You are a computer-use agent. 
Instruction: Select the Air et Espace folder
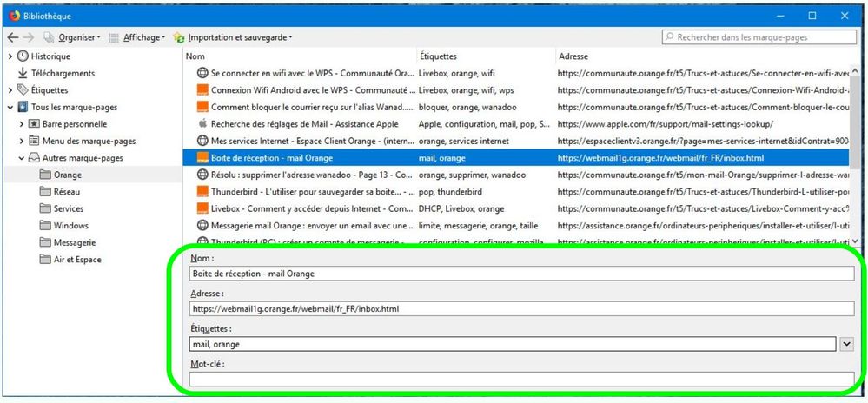[77, 260]
